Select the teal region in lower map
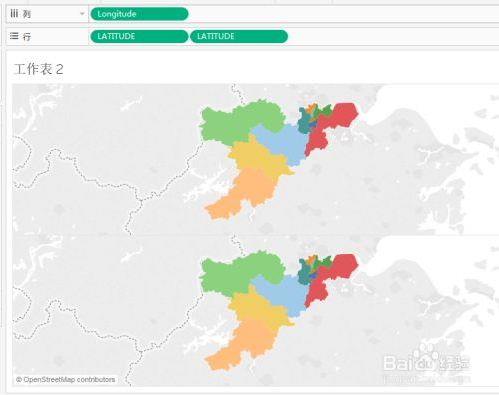The height and width of the screenshot is (395, 499). (x=303, y=274)
